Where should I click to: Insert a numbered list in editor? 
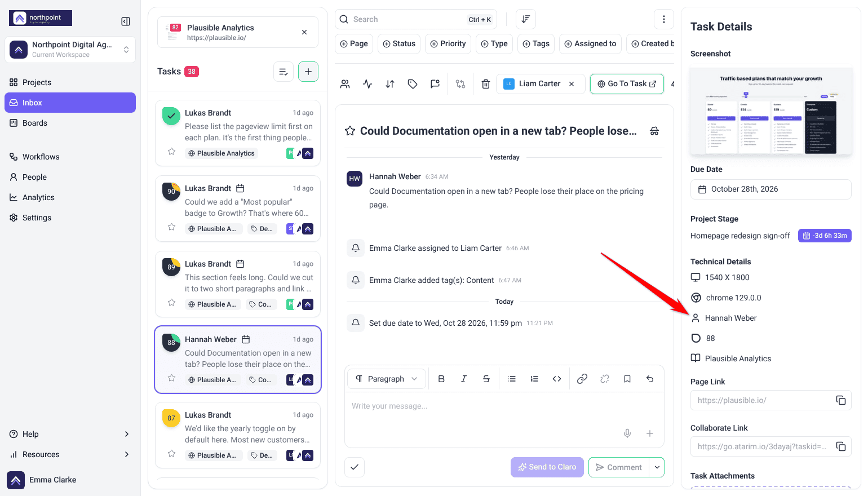coord(534,379)
